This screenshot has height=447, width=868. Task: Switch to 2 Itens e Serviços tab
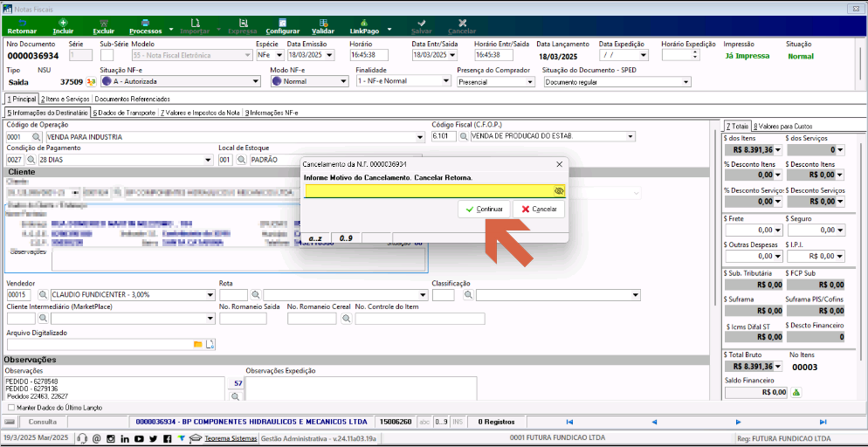65,99
